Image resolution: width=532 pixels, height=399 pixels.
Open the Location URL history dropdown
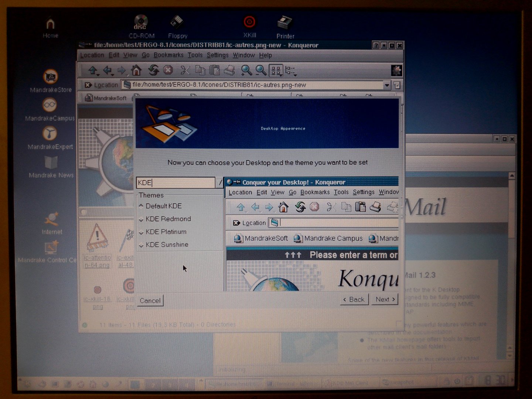[x=387, y=85]
